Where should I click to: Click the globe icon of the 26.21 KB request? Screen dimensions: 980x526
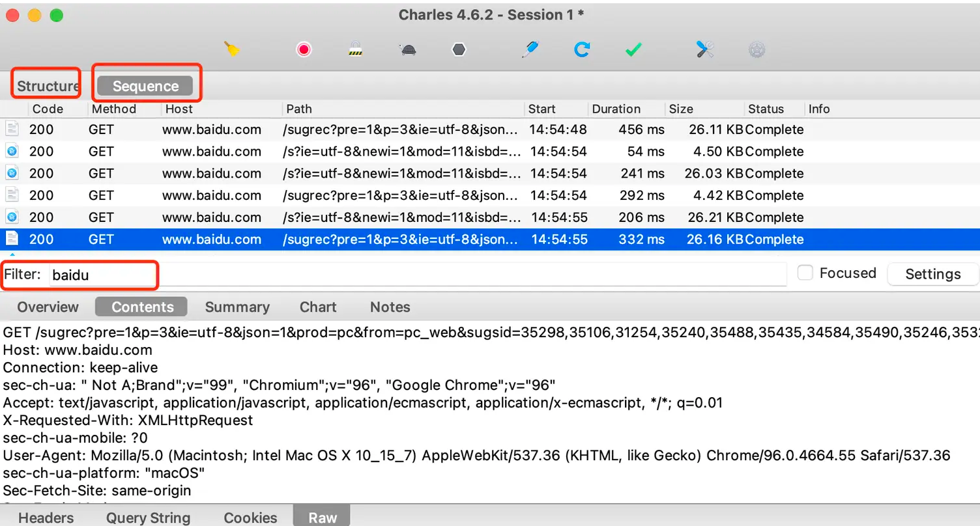tap(12, 217)
